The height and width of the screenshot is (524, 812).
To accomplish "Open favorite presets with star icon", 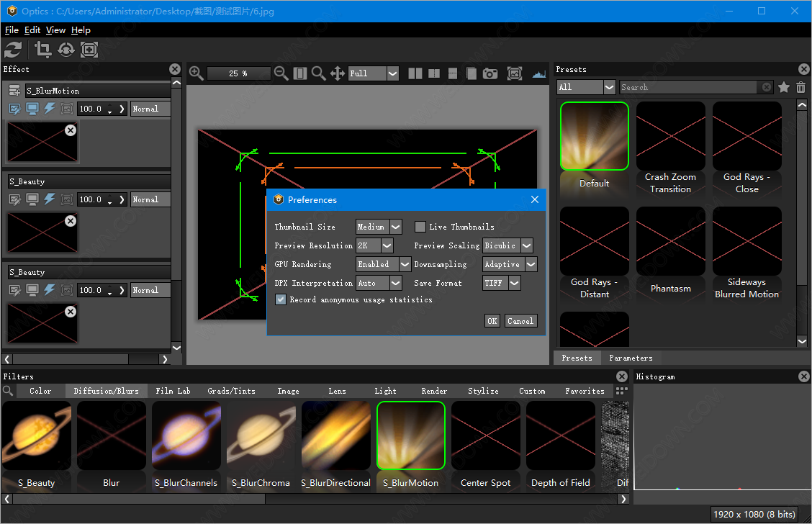I will point(784,87).
